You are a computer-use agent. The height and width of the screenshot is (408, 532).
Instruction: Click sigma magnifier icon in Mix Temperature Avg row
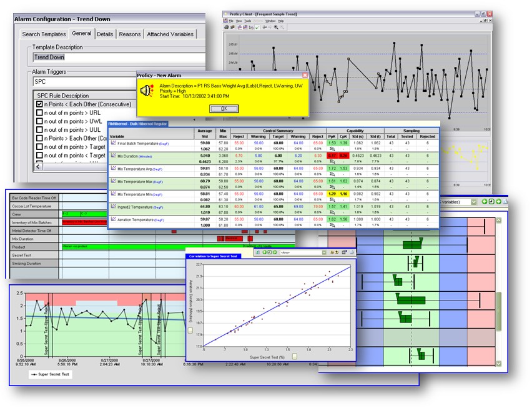pyautogui.click(x=332, y=174)
